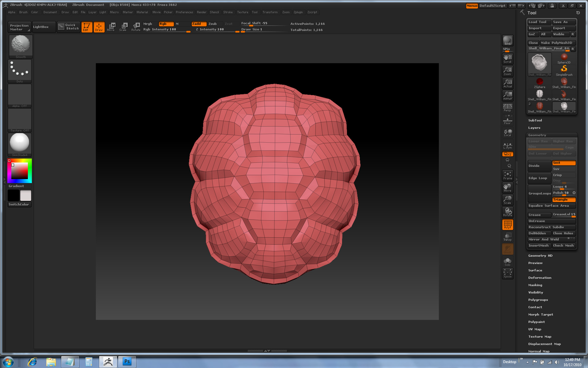Screen dimensions: 588x368
Task: Open the Smooth brush thumbnail
Action: point(21,45)
